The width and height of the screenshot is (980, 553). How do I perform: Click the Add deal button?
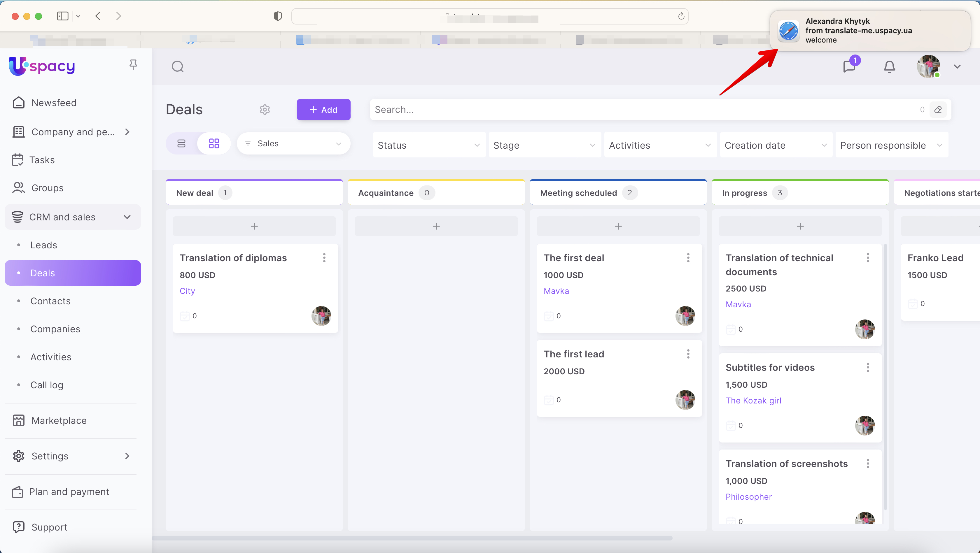click(x=323, y=110)
